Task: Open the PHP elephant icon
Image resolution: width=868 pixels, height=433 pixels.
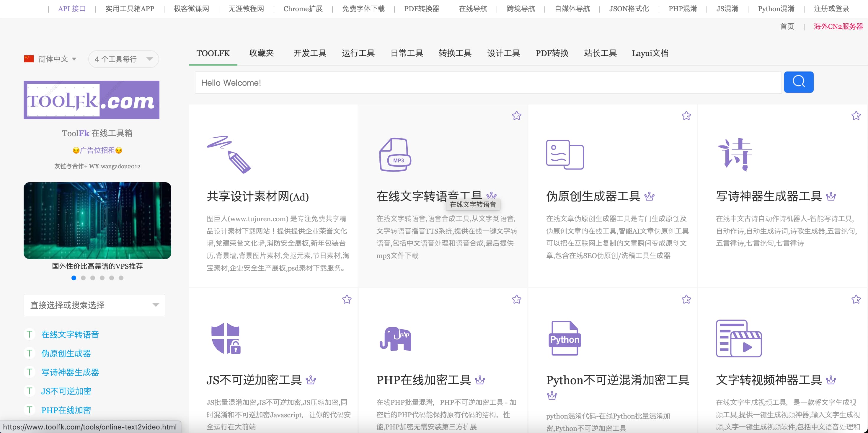Action: pos(395,339)
